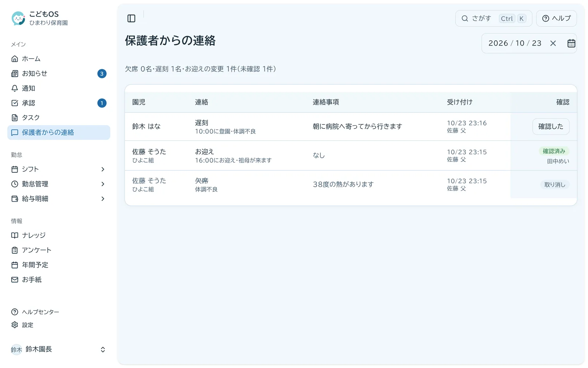Select 保護者からの連絡 in the sidebar

click(x=59, y=132)
